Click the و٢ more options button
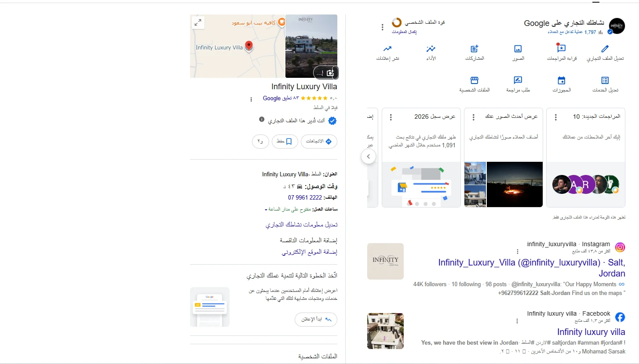Viewport: 639px width, 364px height. click(260, 142)
